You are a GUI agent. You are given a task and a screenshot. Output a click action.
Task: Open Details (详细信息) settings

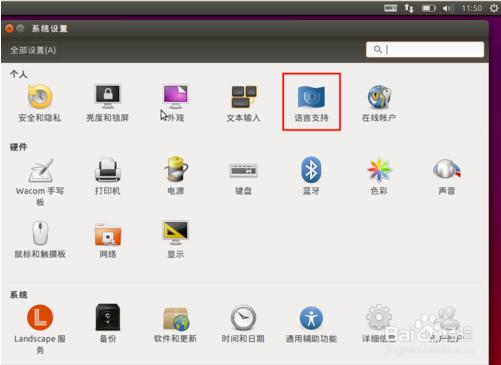coord(379,324)
